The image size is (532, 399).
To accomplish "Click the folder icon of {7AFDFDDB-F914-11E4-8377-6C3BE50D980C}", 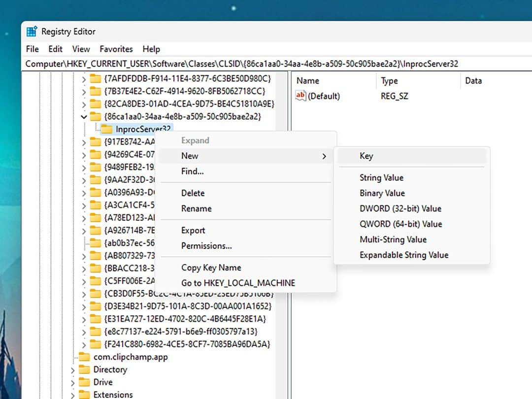I will pos(96,79).
